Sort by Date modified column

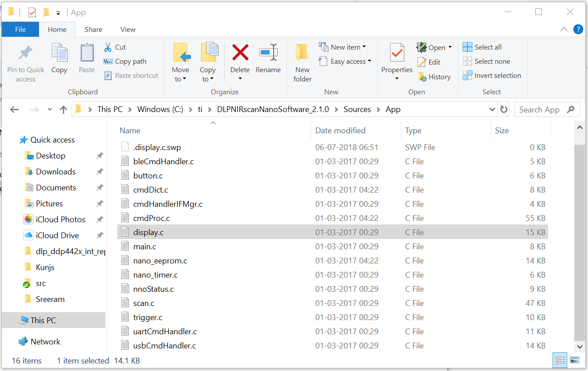[340, 131]
